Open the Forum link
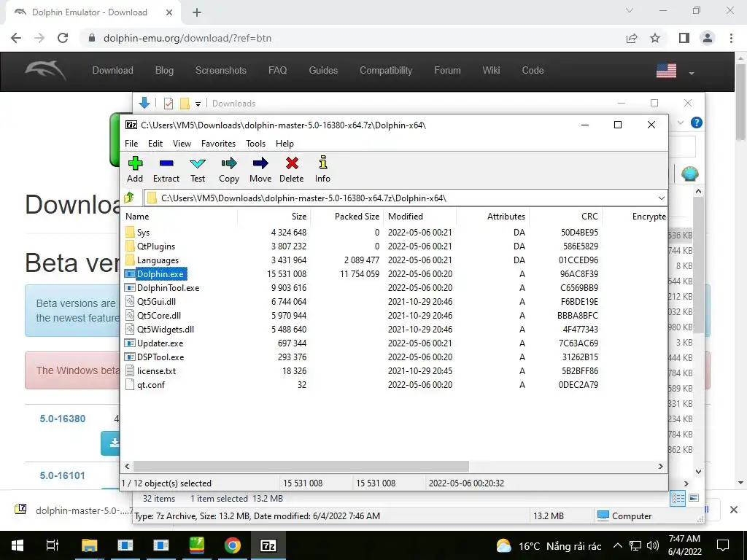 point(447,71)
